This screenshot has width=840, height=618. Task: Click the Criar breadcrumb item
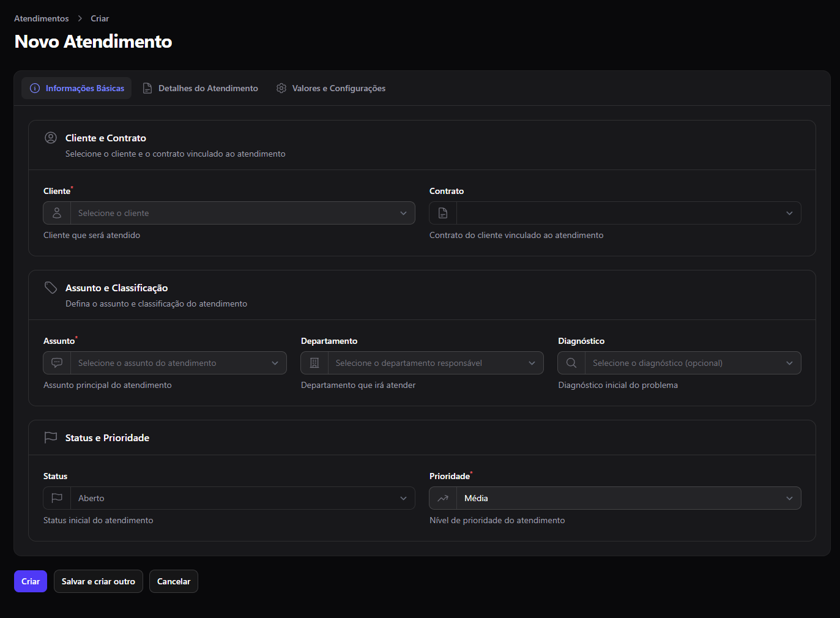pyautogui.click(x=100, y=18)
